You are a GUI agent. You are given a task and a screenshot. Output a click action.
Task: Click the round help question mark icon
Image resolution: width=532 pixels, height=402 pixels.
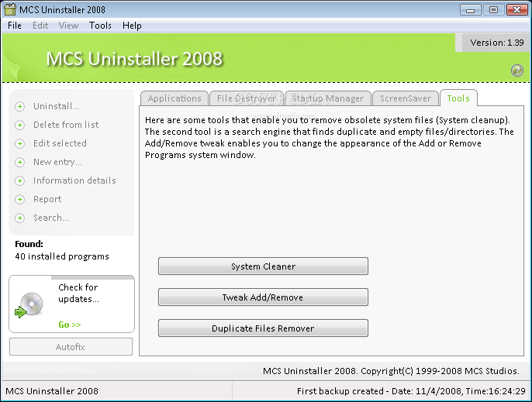[517, 70]
